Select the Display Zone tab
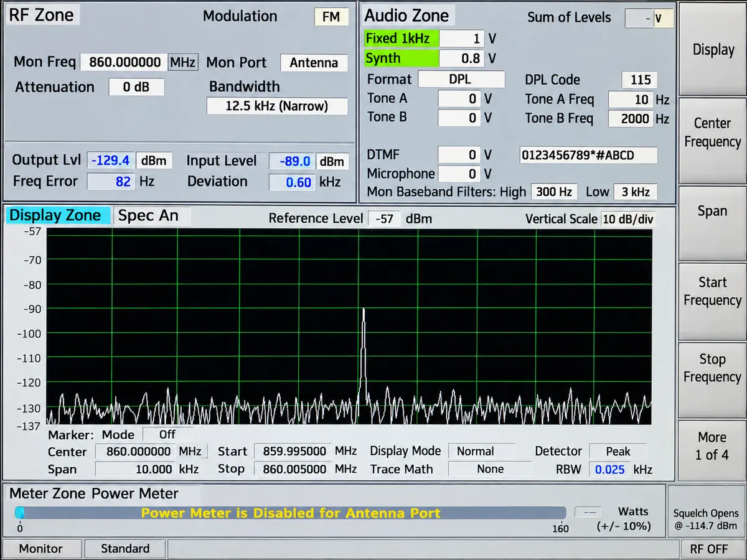 tap(57, 215)
